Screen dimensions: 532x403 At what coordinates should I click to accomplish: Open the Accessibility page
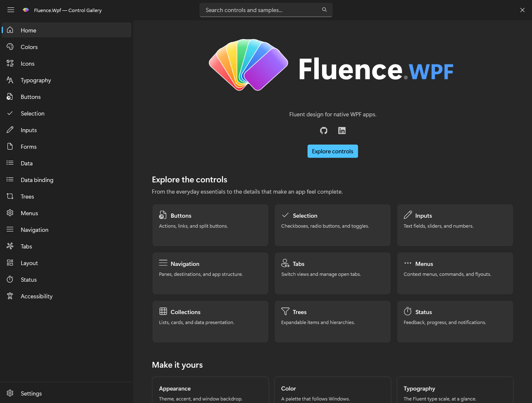66,296
